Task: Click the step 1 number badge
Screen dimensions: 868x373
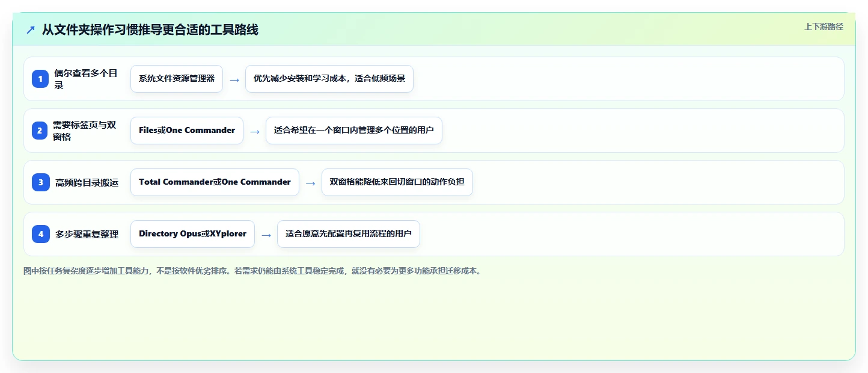Action: point(41,79)
